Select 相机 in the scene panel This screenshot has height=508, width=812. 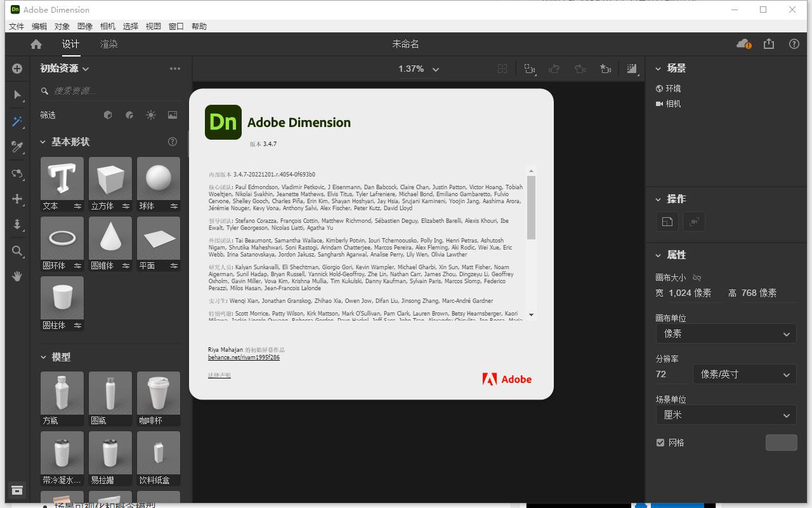coord(669,104)
